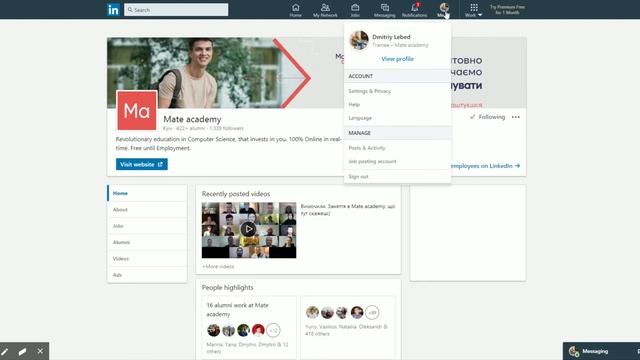Viewport: 640px width, 360px height.
Task: Select Alumni tab in company sidebar
Action: click(x=147, y=242)
